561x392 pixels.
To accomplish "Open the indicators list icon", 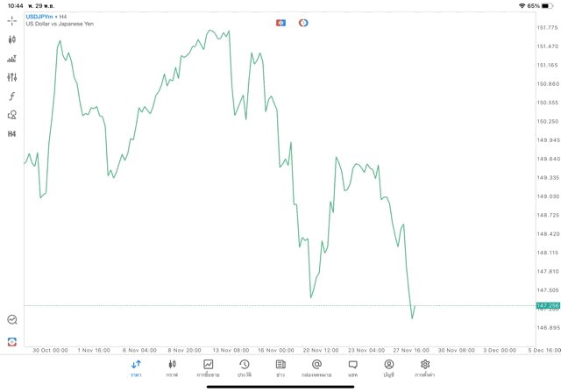I will click(12, 59).
